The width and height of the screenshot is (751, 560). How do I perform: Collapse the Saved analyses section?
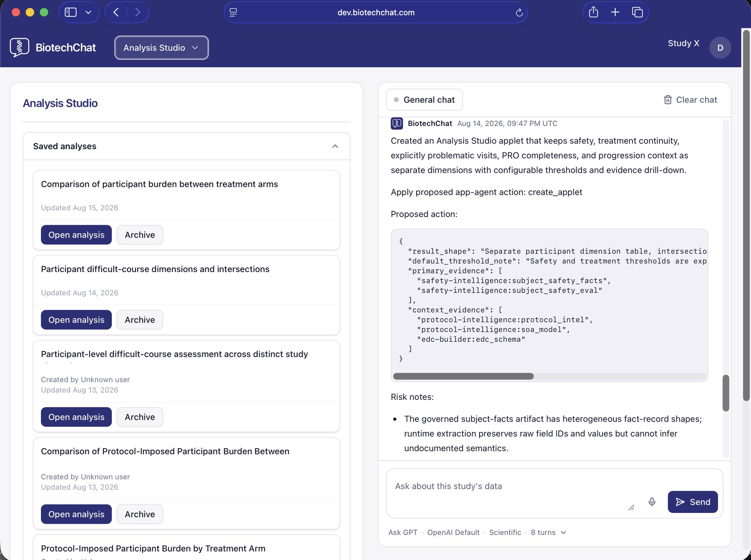coord(335,146)
